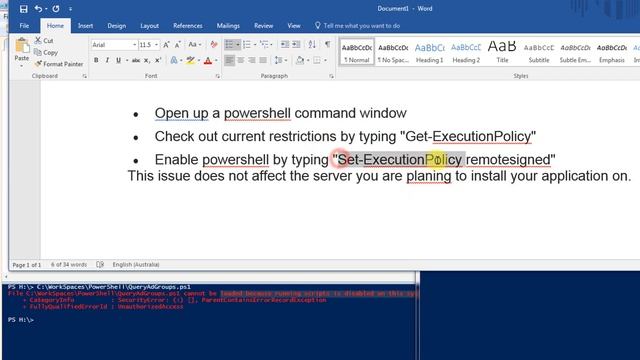The width and height of the screenshot is (640, 360).
Task: Toggle subscript formatting
Action: [x=147, y=60]
